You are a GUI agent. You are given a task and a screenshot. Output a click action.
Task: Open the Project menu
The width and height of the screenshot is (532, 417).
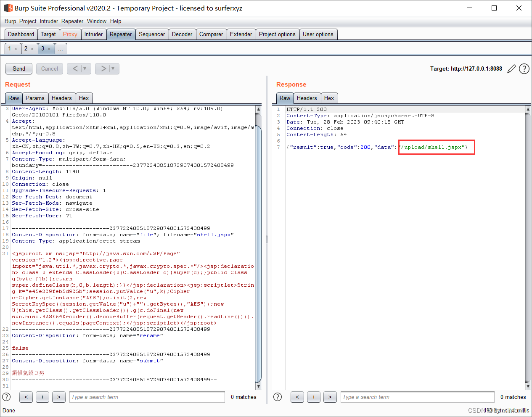[28, 21]
